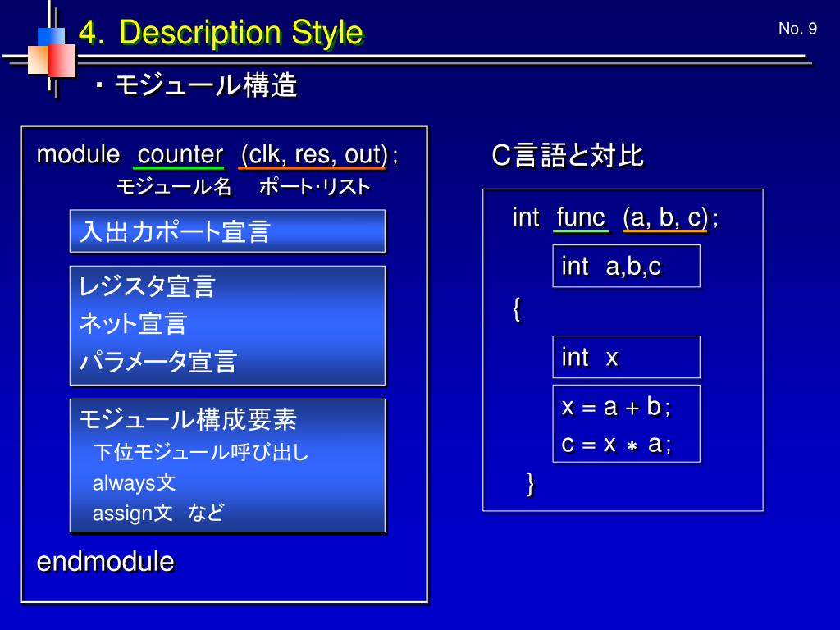
Task: Click the text "レジスタ宣言"
Action: tap(147, 286)
